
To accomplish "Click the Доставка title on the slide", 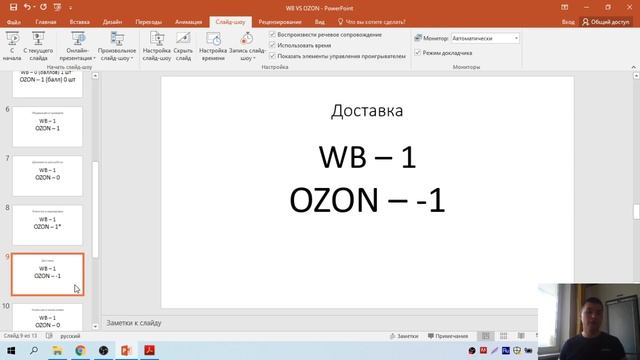I will tap(367, 111).
